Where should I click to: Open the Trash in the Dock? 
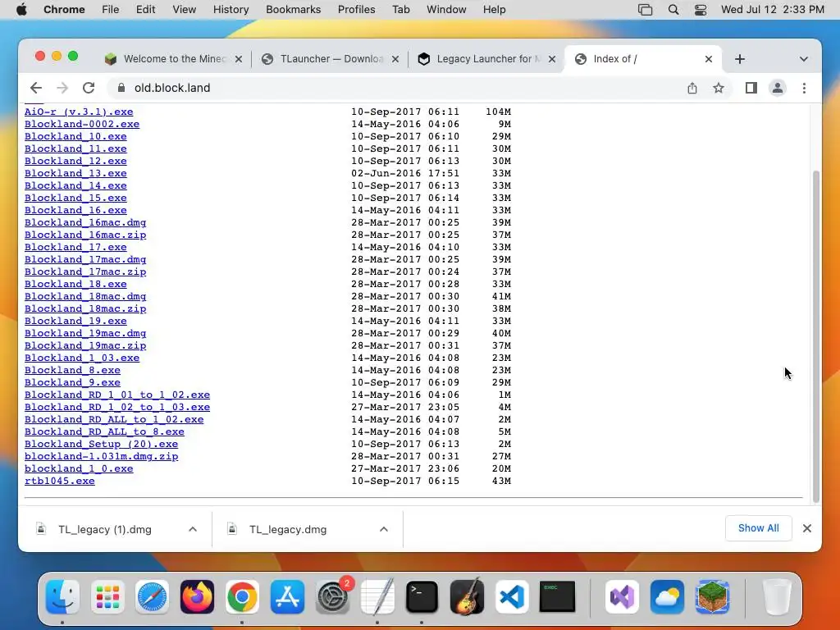coord(777,596)
